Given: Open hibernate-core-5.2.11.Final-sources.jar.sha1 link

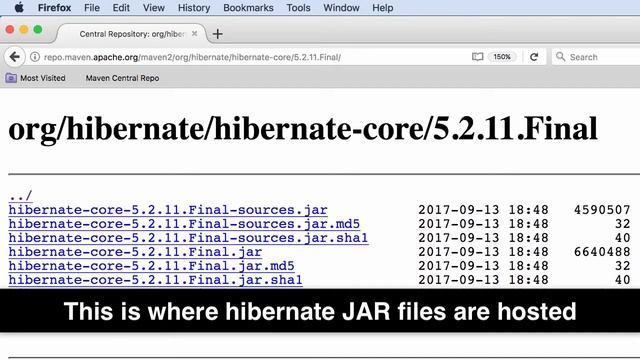Looking at the screenshot, I should coord(188,238).
